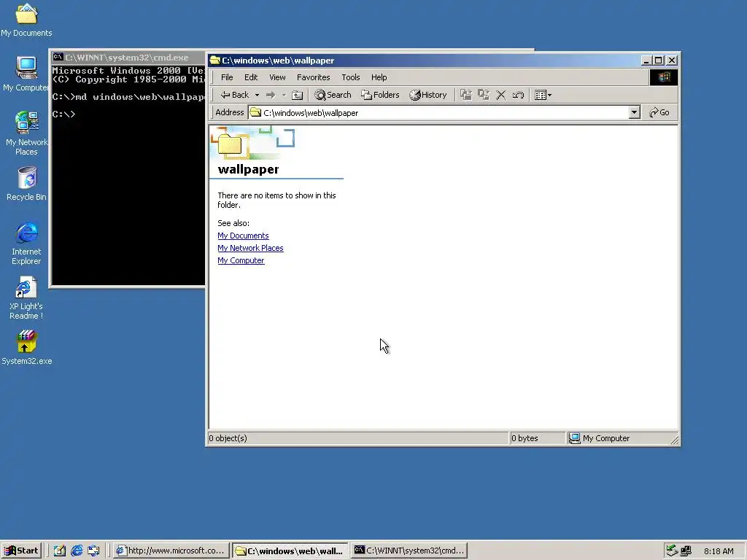Switch to microsoft.com taskbar button
This screenshot has height=560, width=747.
tap(171, 551)
